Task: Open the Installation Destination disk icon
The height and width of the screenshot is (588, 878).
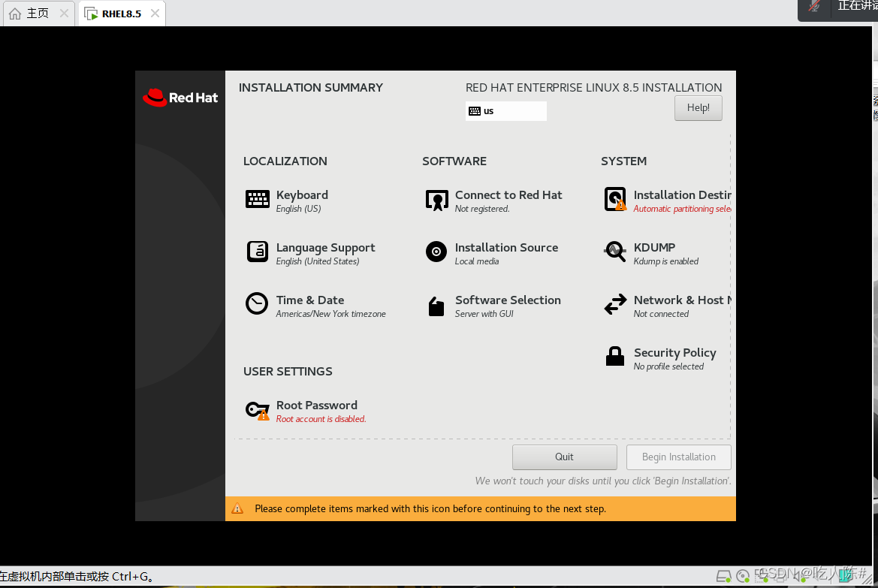Action: click(x=615, y=199)
